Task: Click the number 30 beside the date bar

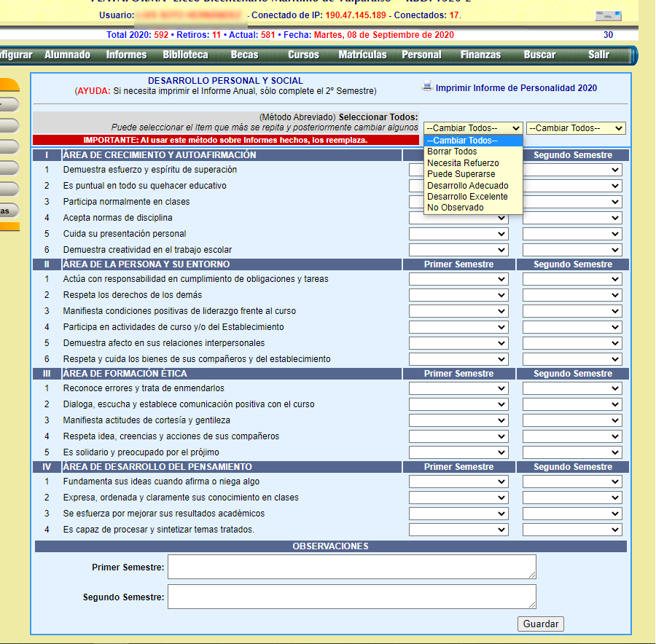Action: pos(609,35)
